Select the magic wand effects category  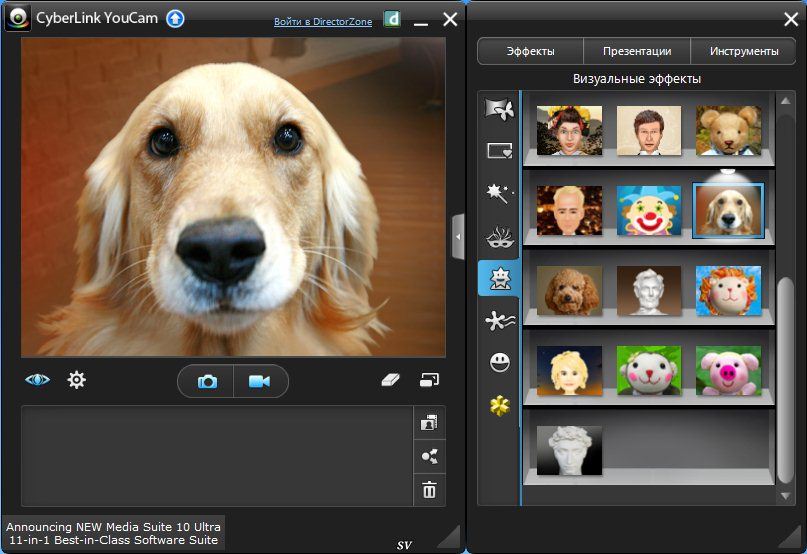point(498,194)
